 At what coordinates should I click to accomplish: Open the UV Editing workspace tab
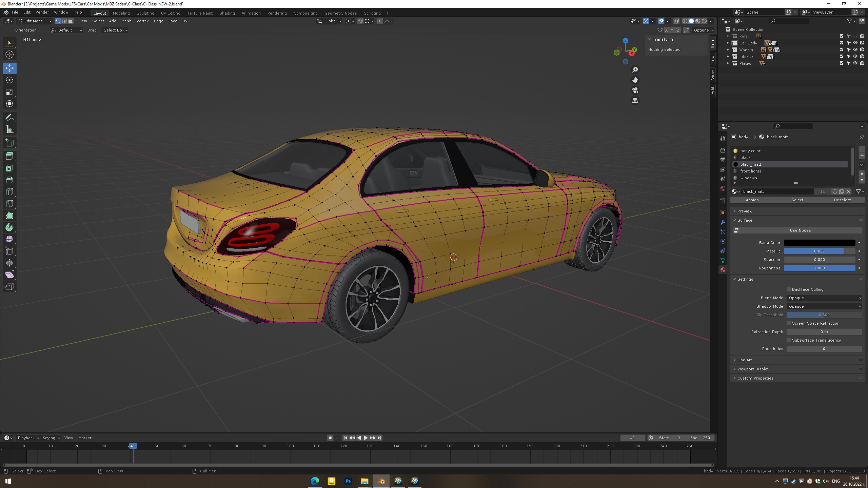pos(171,13)
